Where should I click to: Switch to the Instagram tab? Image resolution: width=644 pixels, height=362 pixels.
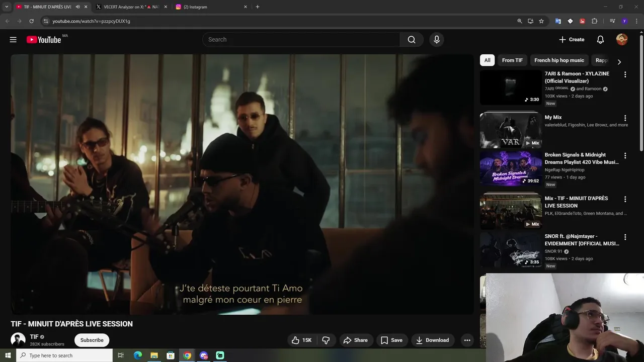click(x=211, y=7)
